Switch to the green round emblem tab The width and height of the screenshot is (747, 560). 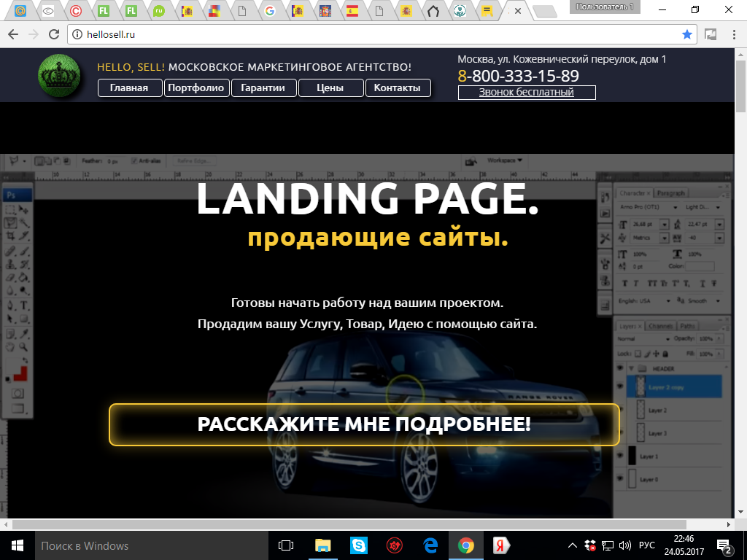(460, 11)
